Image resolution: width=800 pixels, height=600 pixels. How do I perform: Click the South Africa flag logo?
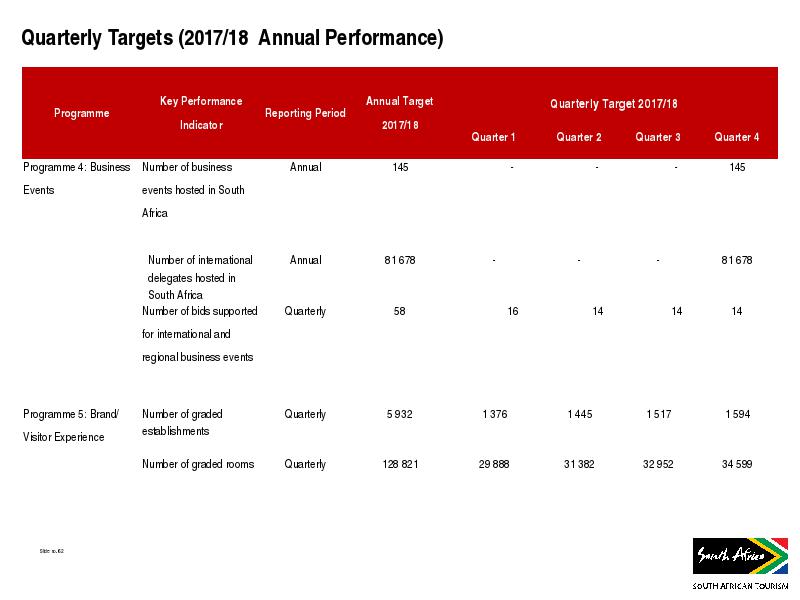pos(740,556)
